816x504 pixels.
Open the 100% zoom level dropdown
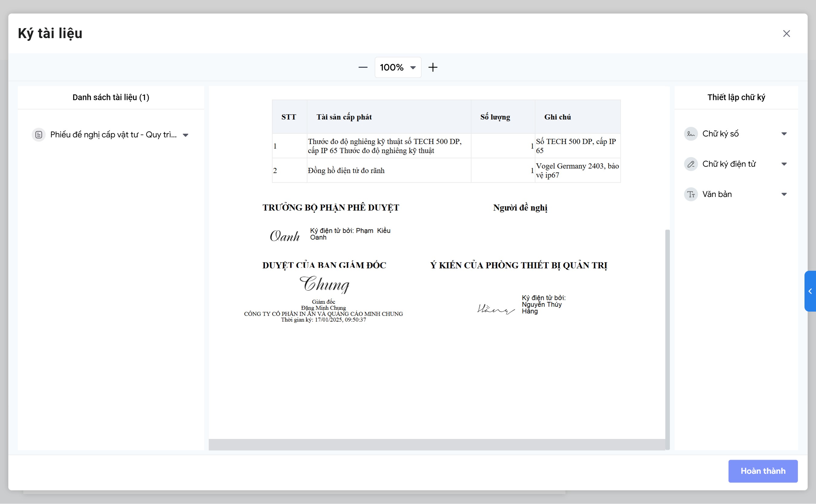[x=398, y=67]
